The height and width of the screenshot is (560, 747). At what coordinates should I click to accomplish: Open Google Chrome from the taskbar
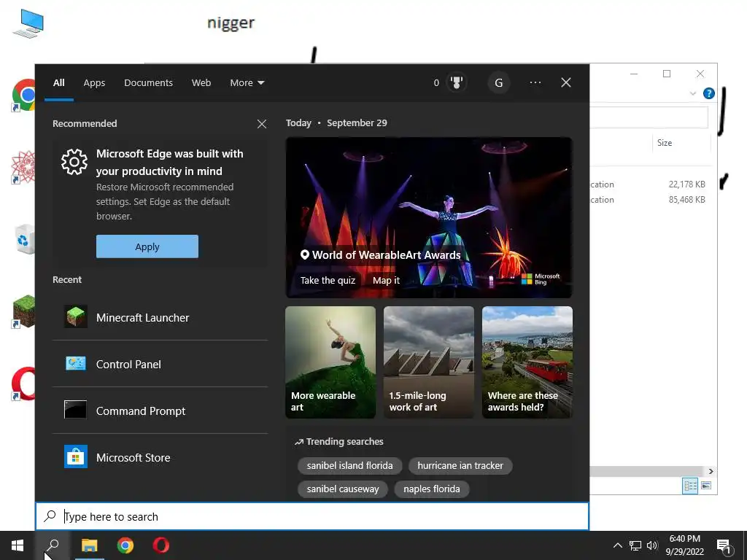click(125, 545)
